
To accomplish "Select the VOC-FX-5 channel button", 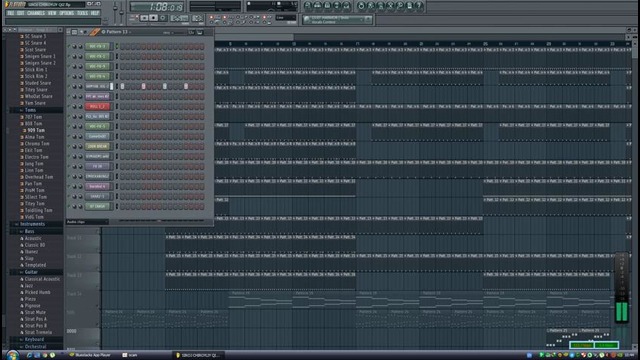I will [98, 127].
